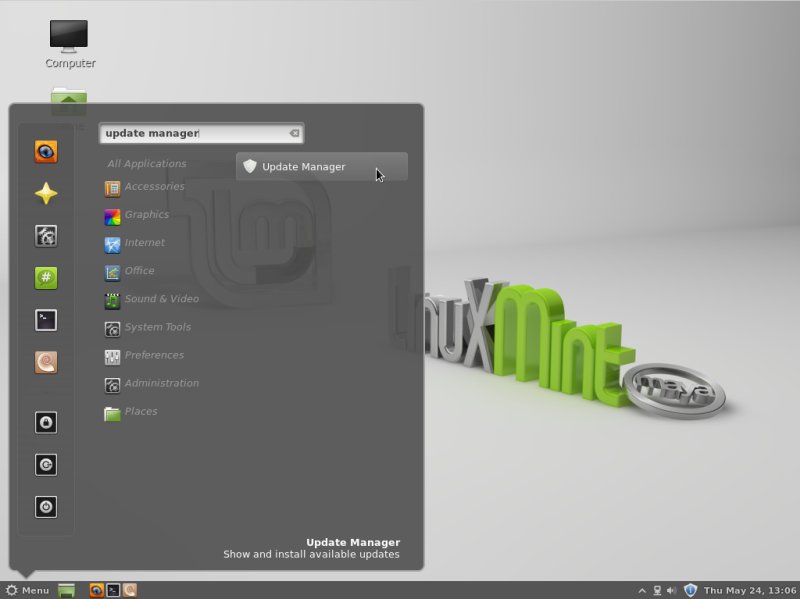The height and width of the screenshot is (599, 800).
Task: Open the System Settings favorite icon
Action: [x=46, y=236]
